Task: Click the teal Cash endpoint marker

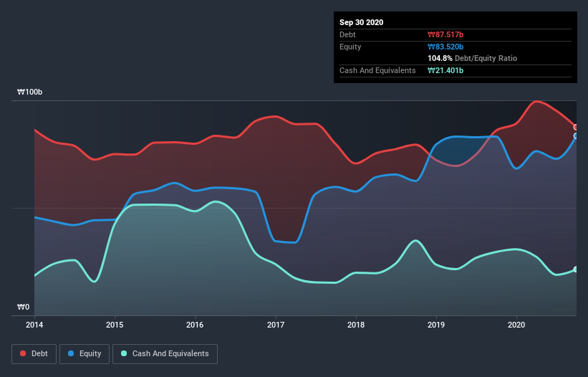Action: pyautogui.click(x=576, y=269)
